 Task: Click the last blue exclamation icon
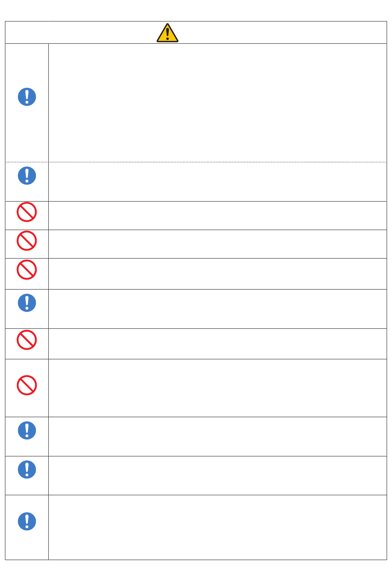(x=27, y=521)
